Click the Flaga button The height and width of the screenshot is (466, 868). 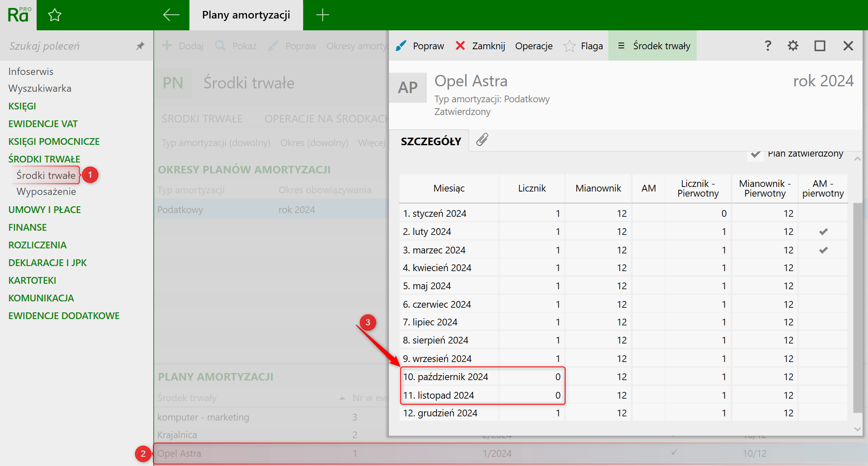coord(583,45)
